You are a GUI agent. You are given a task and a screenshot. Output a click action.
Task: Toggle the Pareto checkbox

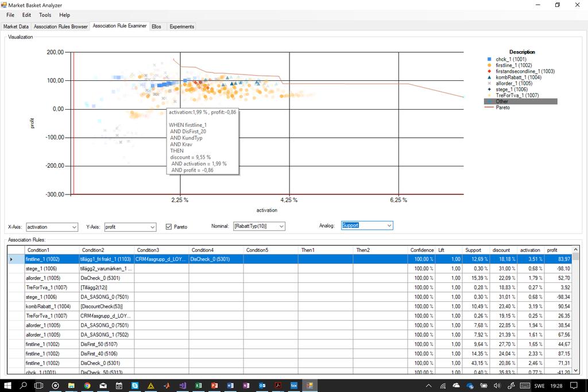(x=169, y=227)
